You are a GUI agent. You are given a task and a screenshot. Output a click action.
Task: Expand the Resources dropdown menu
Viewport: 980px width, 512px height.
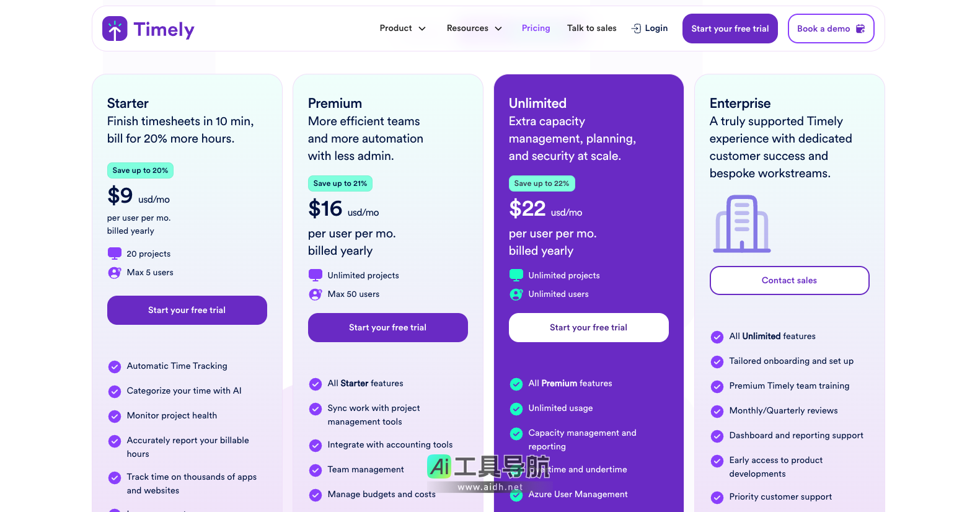click(474, 29)
